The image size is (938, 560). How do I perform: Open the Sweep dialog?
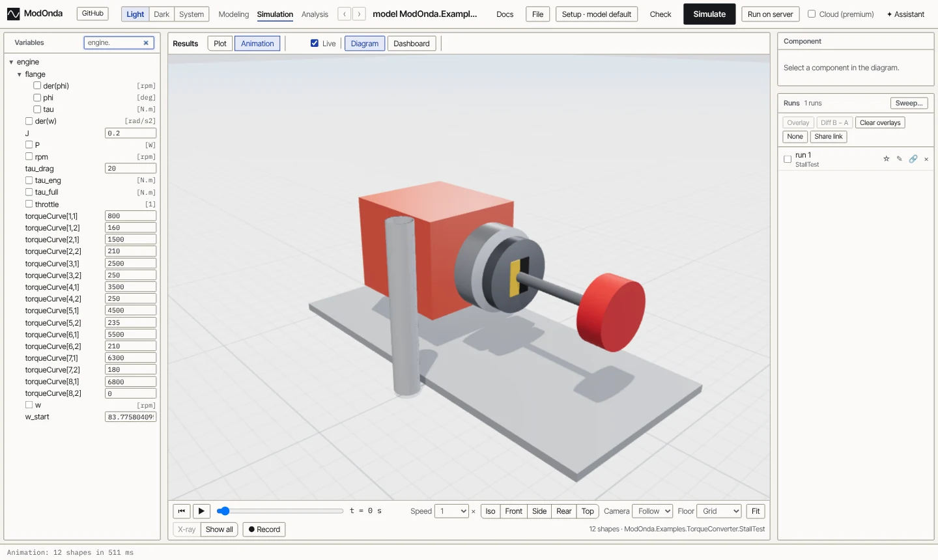coord(909,103)
